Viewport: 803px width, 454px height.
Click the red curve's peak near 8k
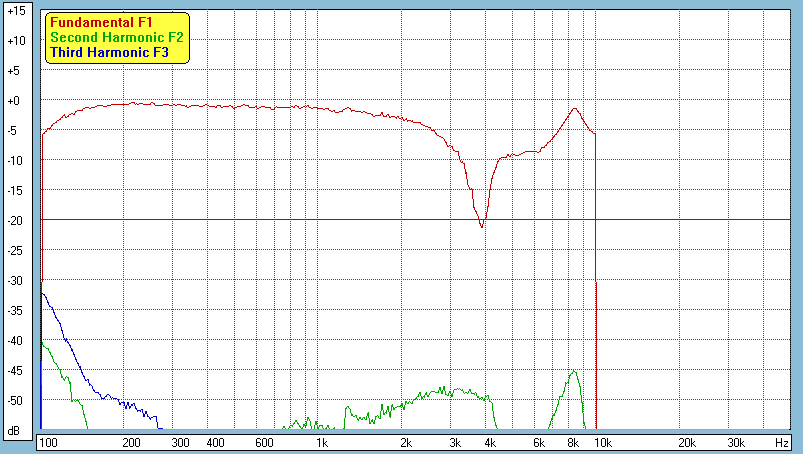click(575, 108)
